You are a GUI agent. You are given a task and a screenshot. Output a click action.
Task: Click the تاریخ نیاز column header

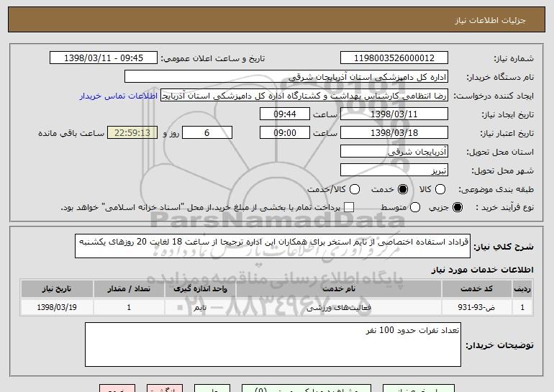[57, 289]
